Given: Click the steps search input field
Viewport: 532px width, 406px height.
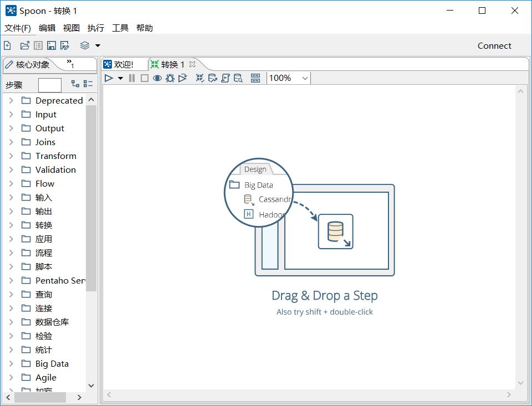Looking at the screenshot, I should click(x=50, y=85).
